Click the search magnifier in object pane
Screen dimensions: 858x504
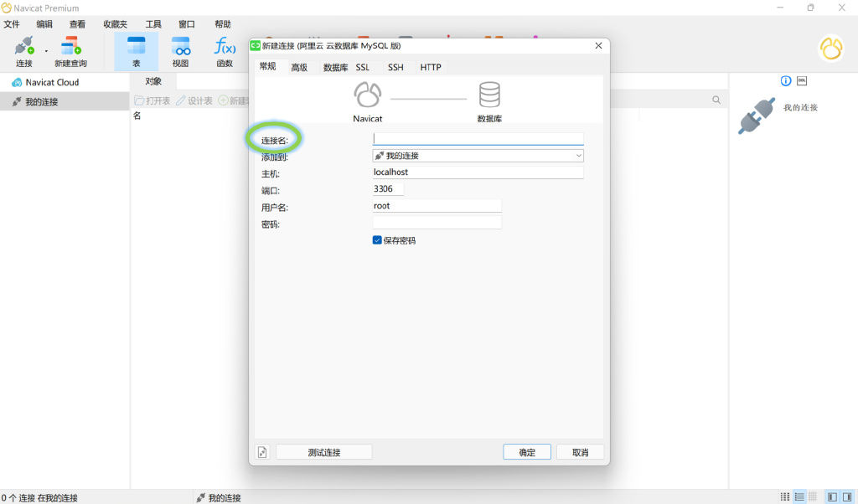pyautogui.click(x=716, y=100)
